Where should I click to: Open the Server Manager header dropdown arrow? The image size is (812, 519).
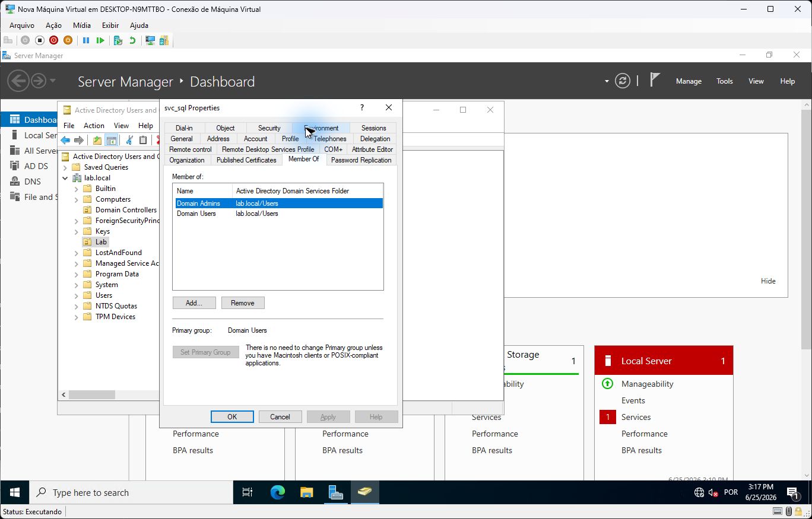point(607,81)
